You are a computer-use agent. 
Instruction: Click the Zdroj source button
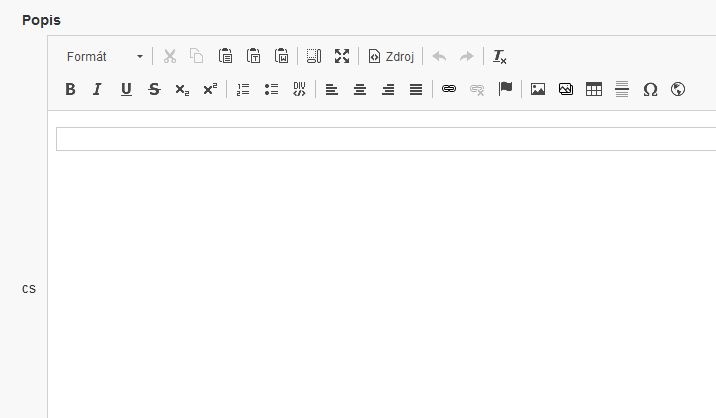(390, 57)
